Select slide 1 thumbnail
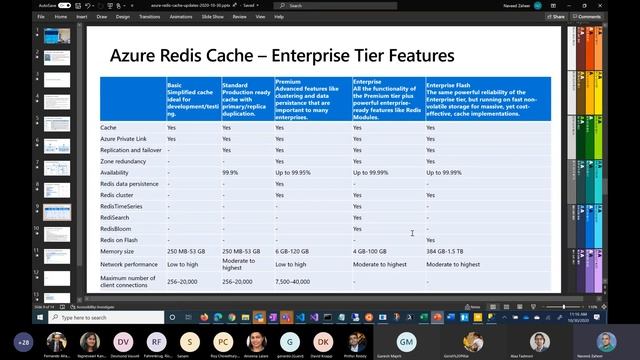The height and width of the screenshot is (360, 640). tap(57, 36)
